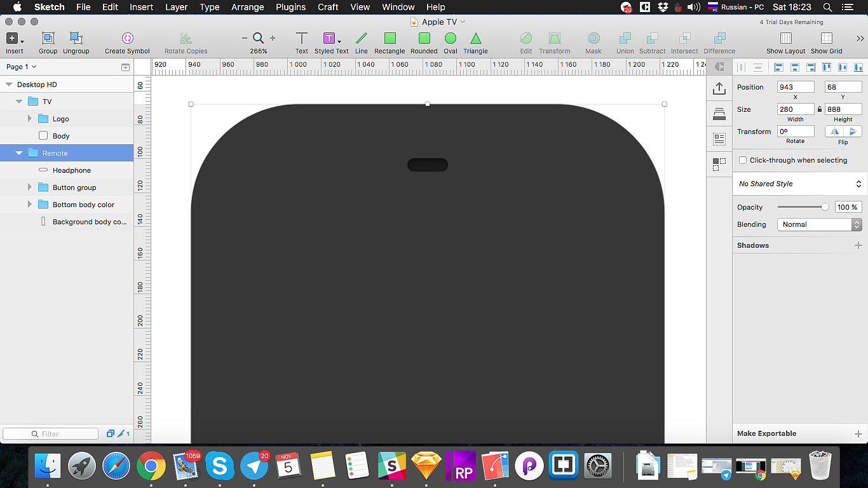Screen dimensions: 868x488
Task: Click the Opacity slider handle
Action: [x=825, y=207]
